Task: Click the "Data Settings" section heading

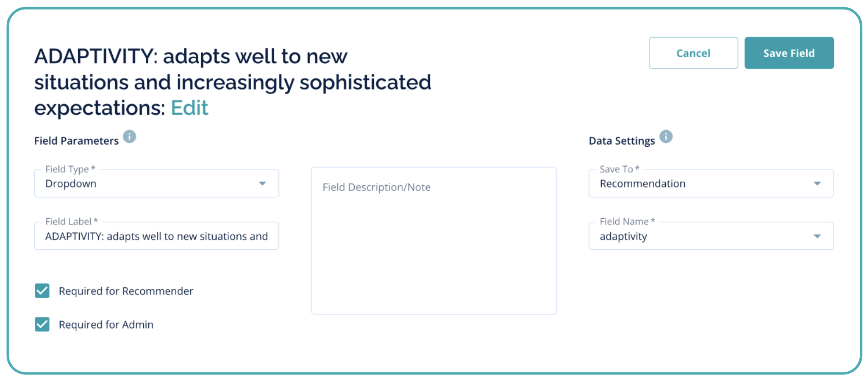Action: (621, 141)
